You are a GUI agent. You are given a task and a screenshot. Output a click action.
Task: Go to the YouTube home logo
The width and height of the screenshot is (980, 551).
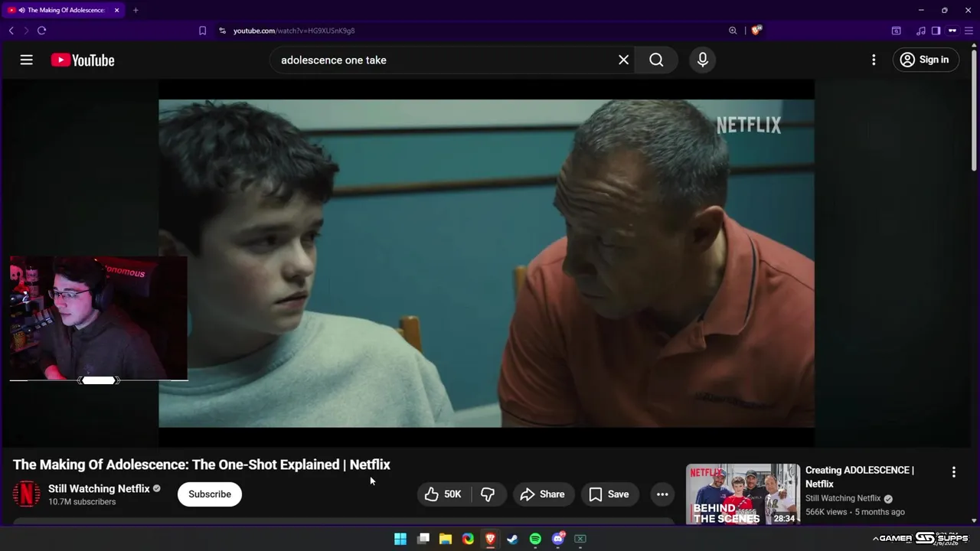pyautogui.click(x=83, y=60)
